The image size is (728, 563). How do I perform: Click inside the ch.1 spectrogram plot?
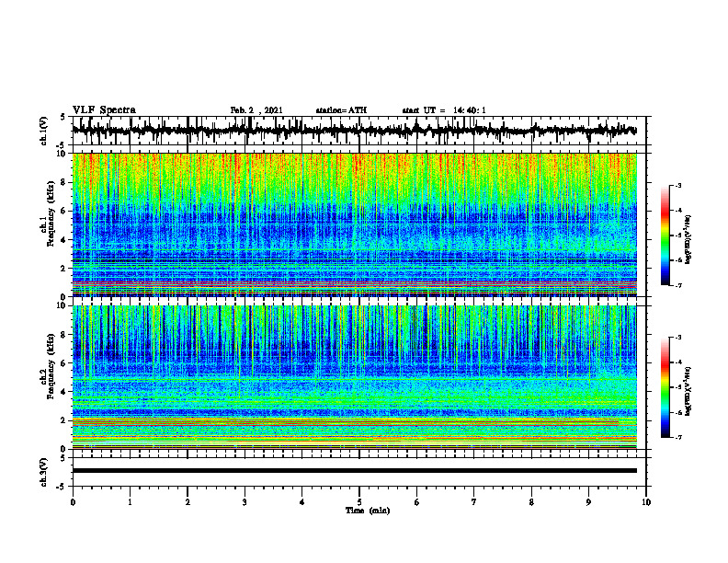[354, 224]
